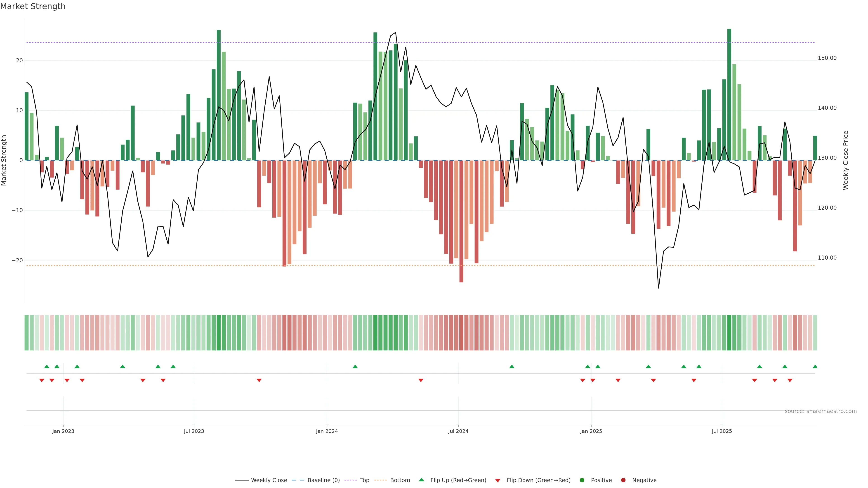Screen dimensions: 868x488
Task: Click the Flip Up green triangle legend icon
Action: click(421, 480)
